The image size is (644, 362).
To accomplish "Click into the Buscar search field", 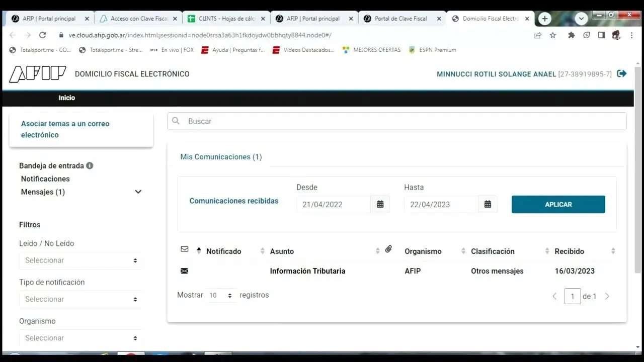I will pos(396,121).
